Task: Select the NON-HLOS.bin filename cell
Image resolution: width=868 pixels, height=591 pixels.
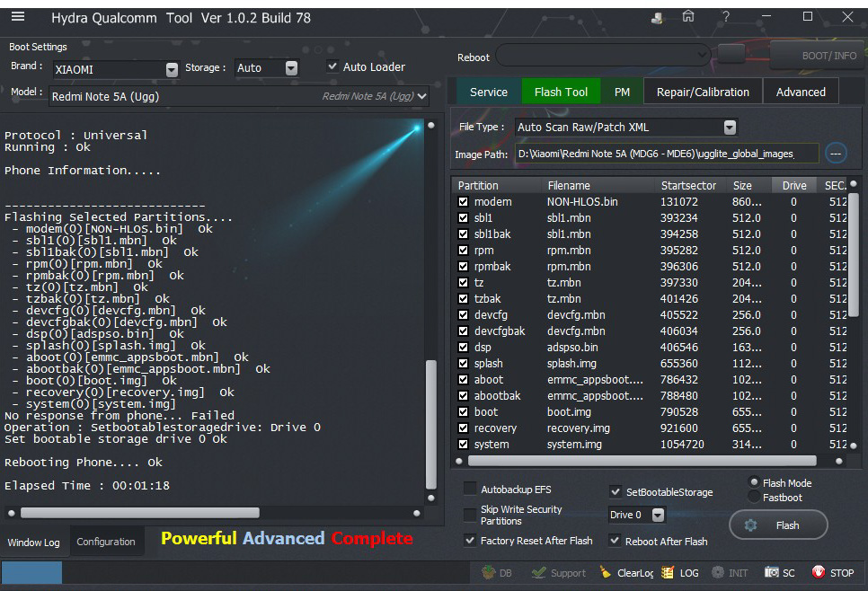Action: (x=582, y=202)
